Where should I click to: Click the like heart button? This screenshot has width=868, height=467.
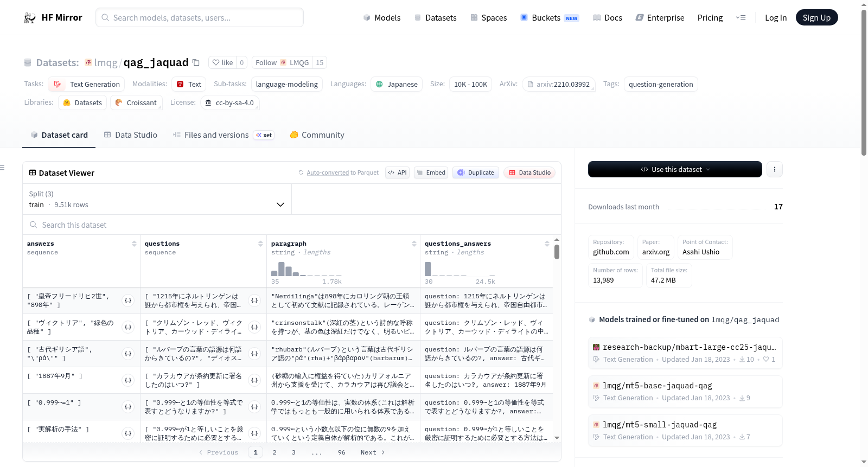222,62
